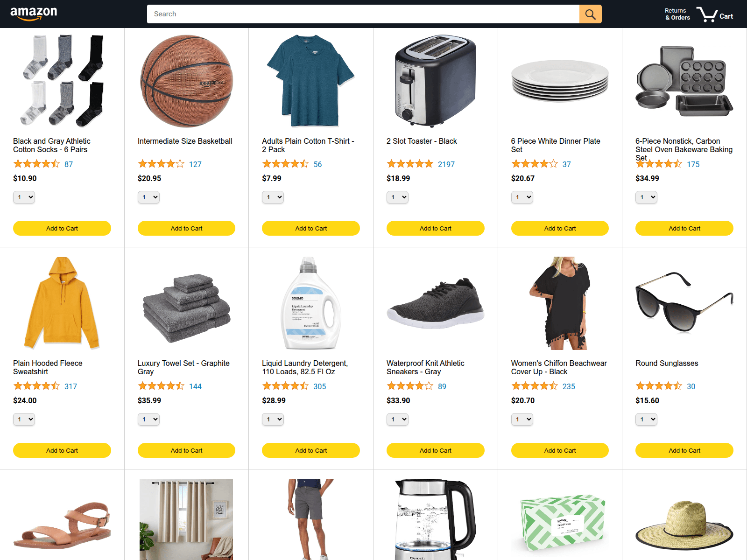Image resolution: width=747 pixels, height=560 pixels.
Task: Click the star rating for 2 Slot Toaster
Action: tap(410, 164)
